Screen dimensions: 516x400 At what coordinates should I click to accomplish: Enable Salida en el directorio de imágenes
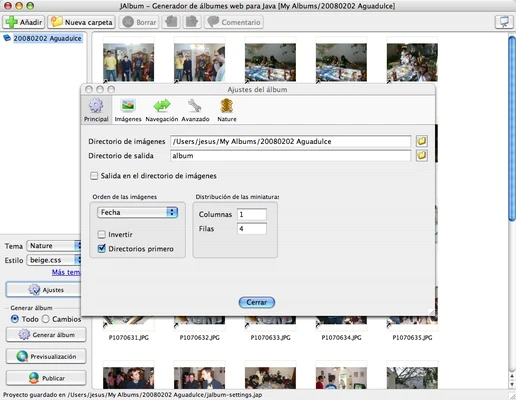pos(94,176)
